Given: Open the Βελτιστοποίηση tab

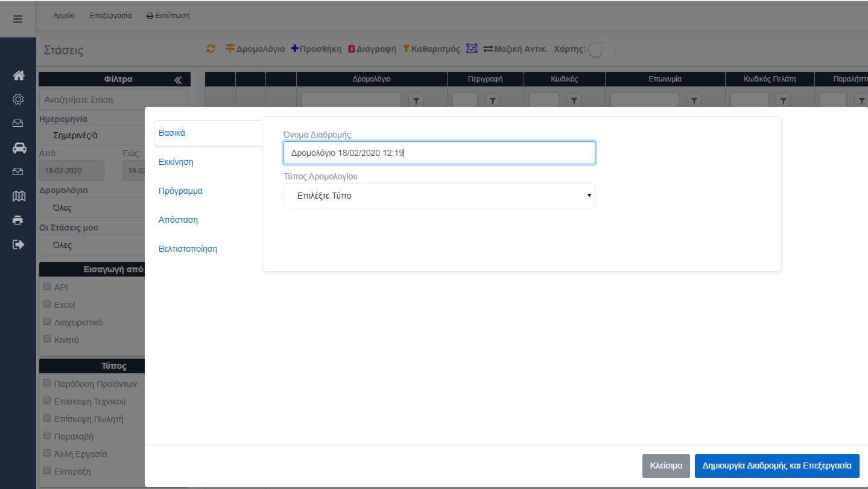Looking at the screenshot, I should [188, 249].
